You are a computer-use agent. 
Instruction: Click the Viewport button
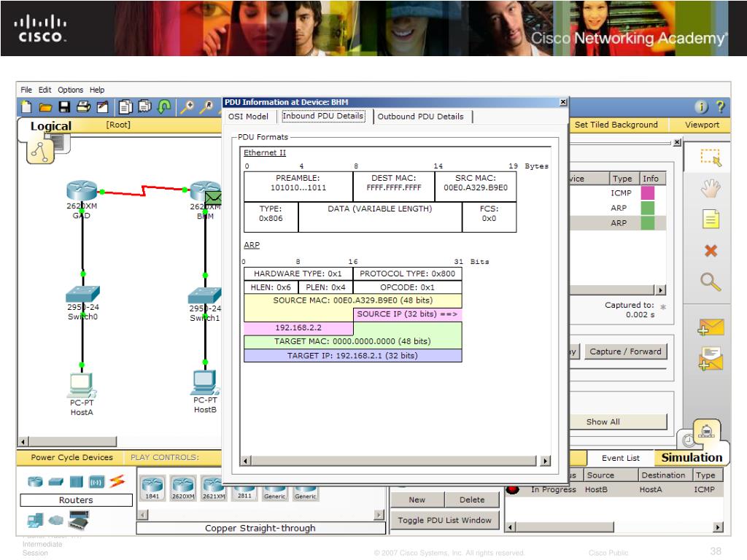click(702, 124)
